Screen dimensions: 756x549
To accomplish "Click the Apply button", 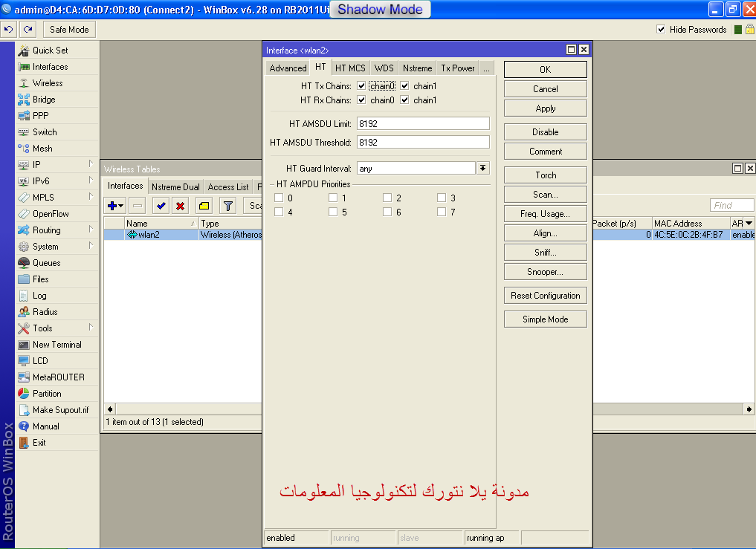I will (x=546, y=108).
